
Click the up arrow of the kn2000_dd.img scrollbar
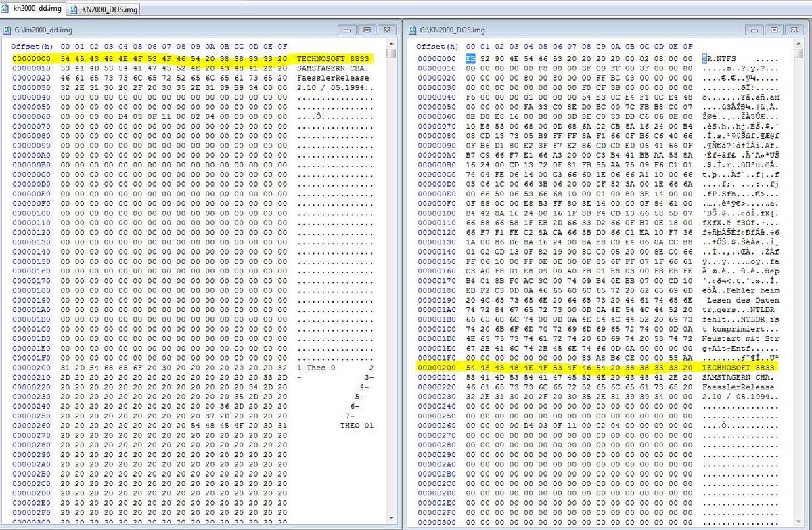click(x=391, y=43)
